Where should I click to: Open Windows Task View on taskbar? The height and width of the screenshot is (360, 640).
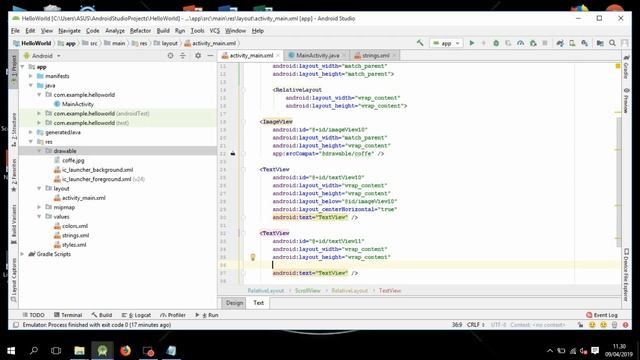tap(56, 351)
